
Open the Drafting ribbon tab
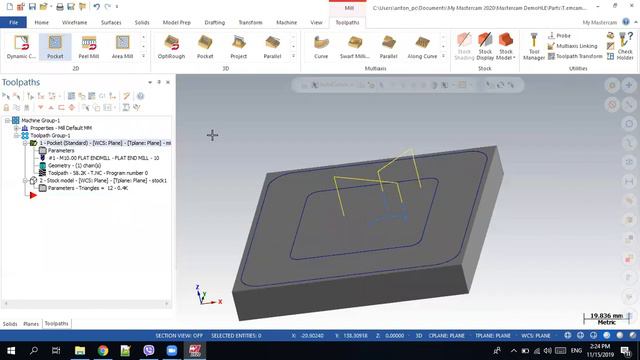[x=215, y=22]
